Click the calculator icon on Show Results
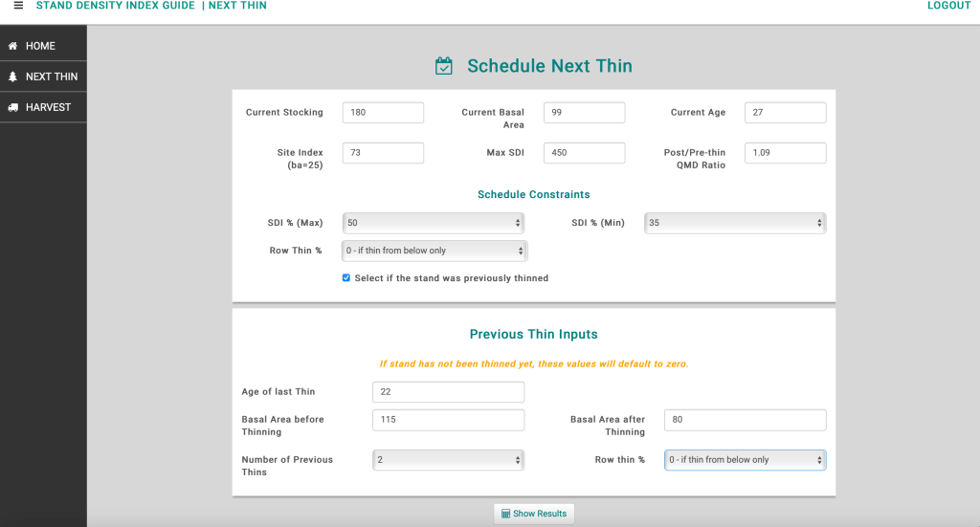The height and width of the screenshot is (527, 980). [x=505, y=514]
